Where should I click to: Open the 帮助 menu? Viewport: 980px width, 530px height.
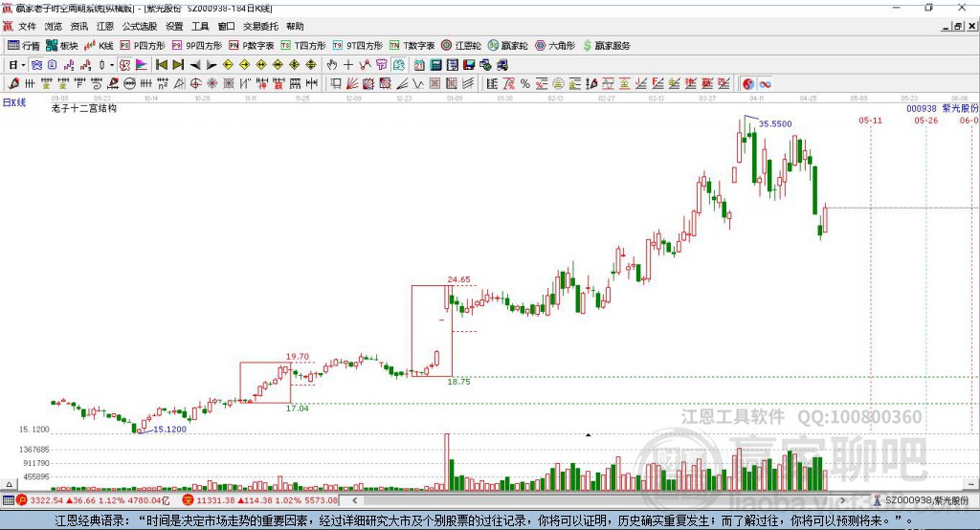pyautogui.click(x=295, y=26)
